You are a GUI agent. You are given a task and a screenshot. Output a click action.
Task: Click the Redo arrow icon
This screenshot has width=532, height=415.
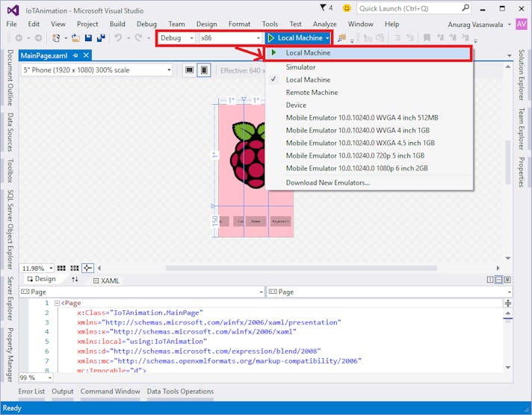(x=138, y=37)
